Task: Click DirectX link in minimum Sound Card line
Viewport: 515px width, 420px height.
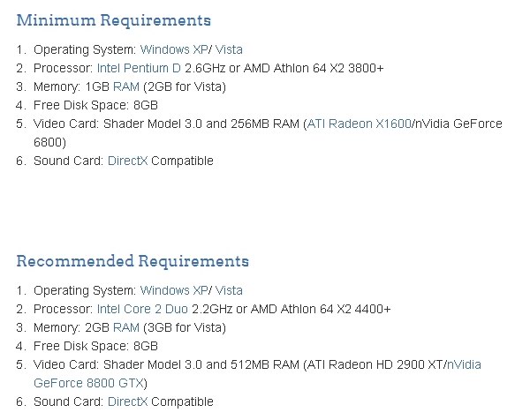Action: pos(127,161)
